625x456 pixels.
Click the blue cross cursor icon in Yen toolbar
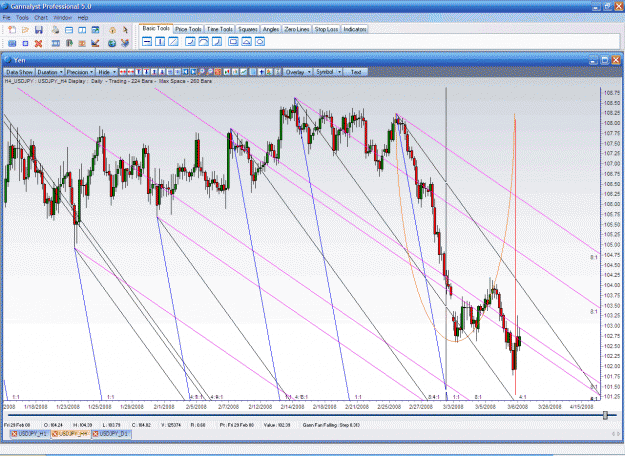pos(261,72)
